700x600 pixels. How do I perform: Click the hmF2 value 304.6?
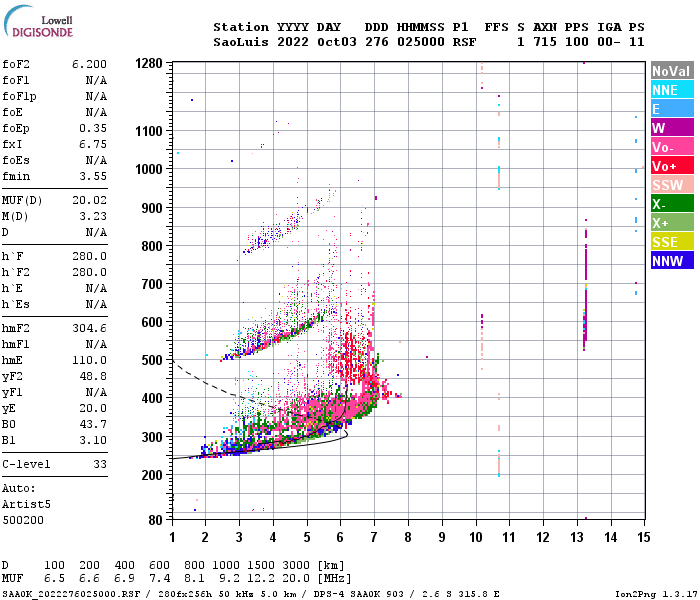[x=89, y=329]
